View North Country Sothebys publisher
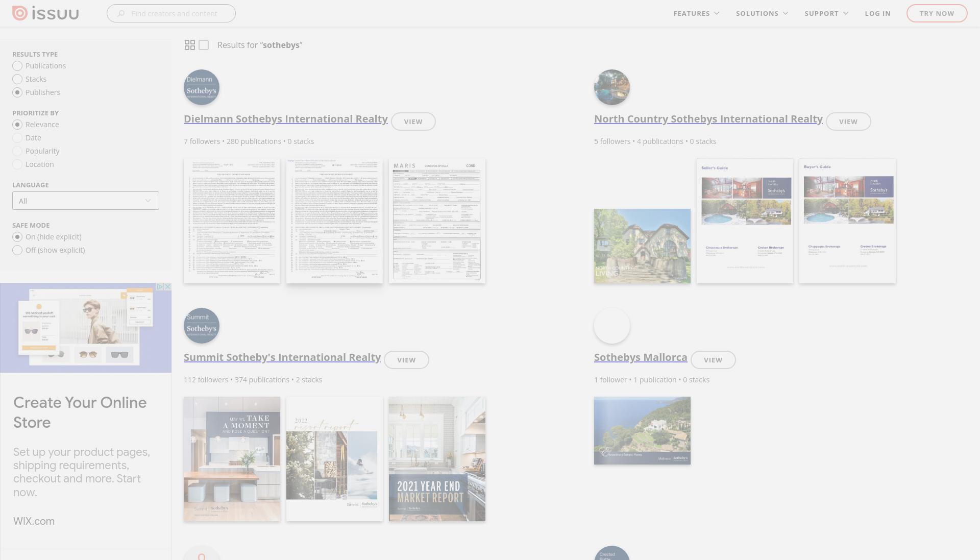980x560 pixels. point(848,121)
